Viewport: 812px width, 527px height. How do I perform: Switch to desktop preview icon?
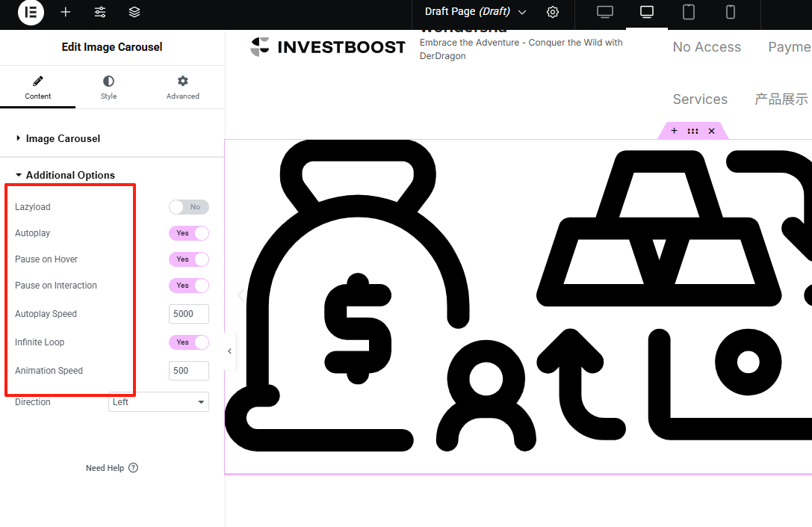pos(605,12)
